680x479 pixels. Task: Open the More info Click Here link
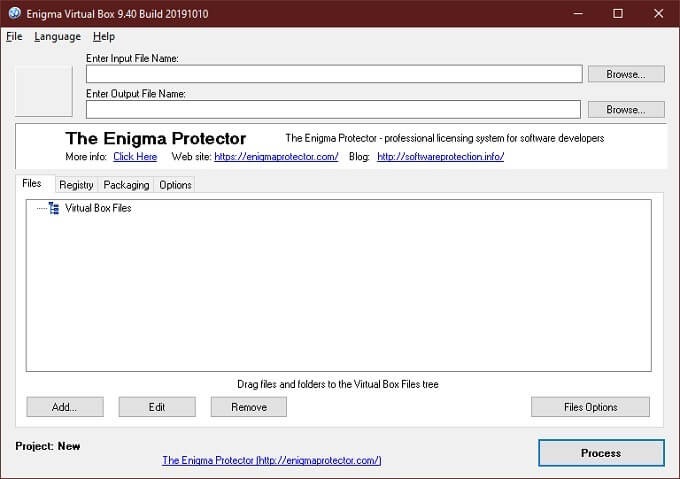(135, 156)
